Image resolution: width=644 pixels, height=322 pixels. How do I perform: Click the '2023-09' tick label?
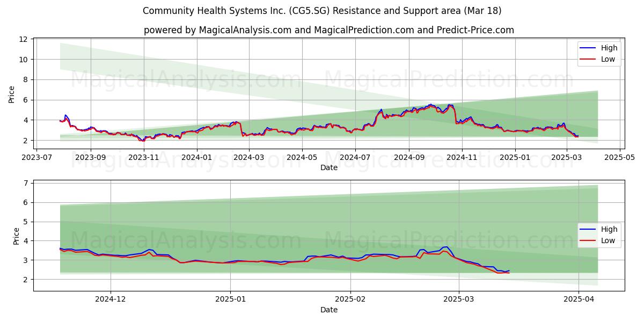(x=90, y=158)
